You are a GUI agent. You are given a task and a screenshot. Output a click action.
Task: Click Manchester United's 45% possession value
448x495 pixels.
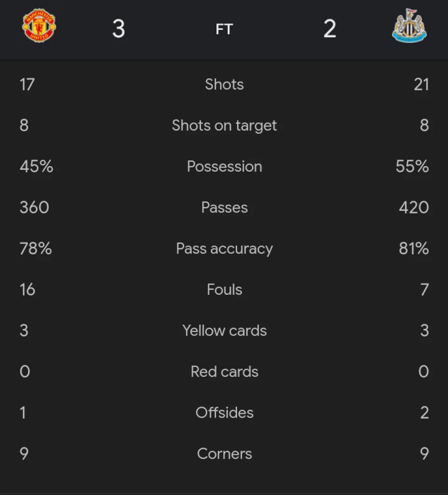pos(36,167)
